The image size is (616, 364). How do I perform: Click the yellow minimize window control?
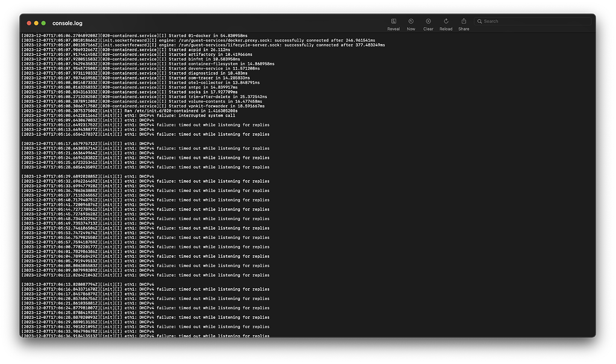36,22
